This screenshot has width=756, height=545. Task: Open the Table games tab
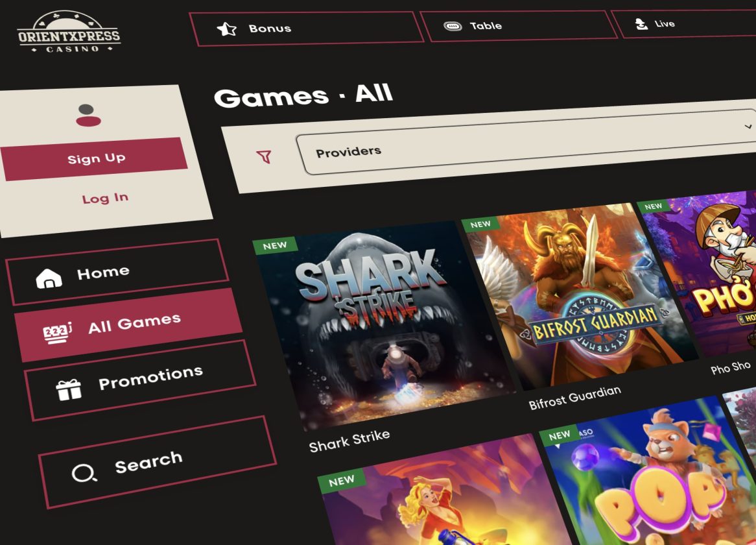pos(518,25)
